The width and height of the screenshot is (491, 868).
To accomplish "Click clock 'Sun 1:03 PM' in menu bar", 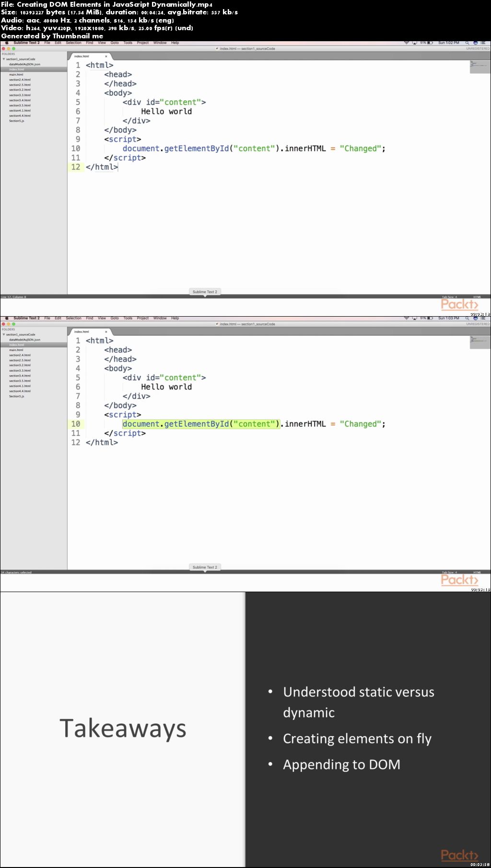I will click(x=449, y=318).
